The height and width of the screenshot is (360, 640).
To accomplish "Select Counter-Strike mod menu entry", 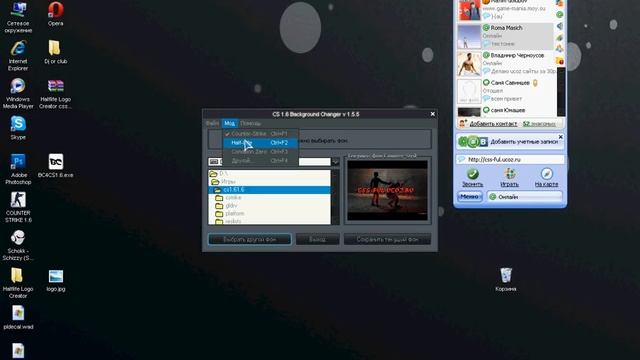I will click(260, 133).
